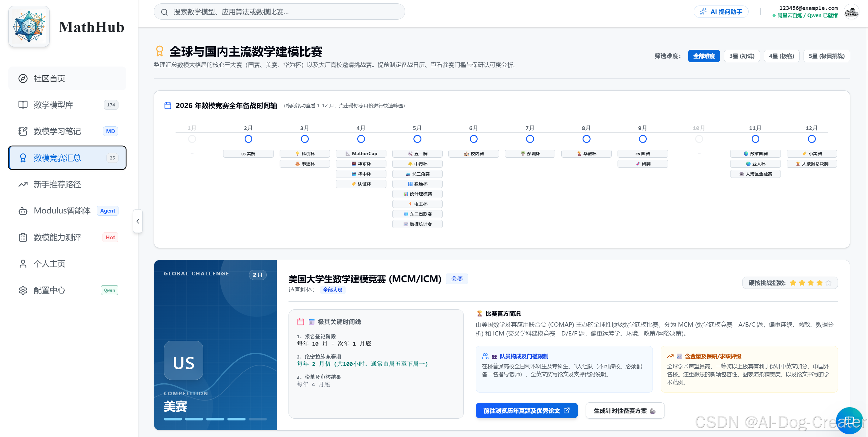The height and width of the screenshot is (437, 868).
Task: Open 数模学习笔记
Action: (68, 131)
